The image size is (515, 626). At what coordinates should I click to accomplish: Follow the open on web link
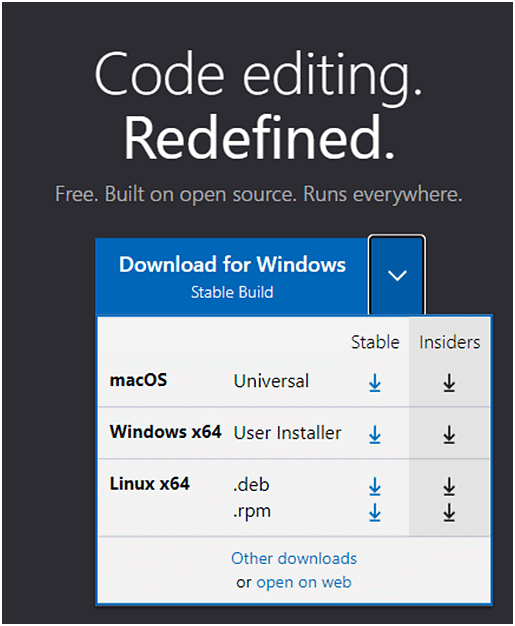tap(304, 582)
